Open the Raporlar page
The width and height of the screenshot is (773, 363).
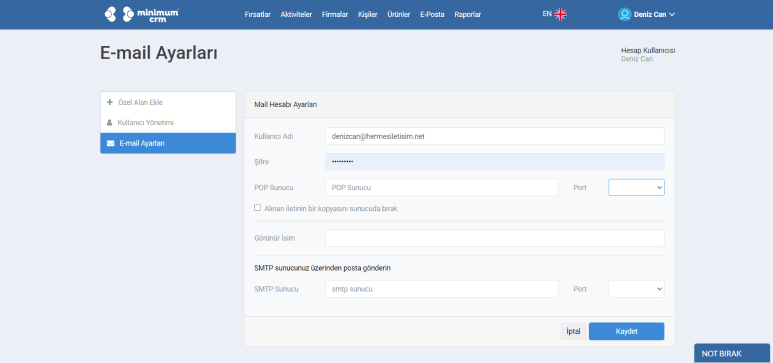coord(467,15)
